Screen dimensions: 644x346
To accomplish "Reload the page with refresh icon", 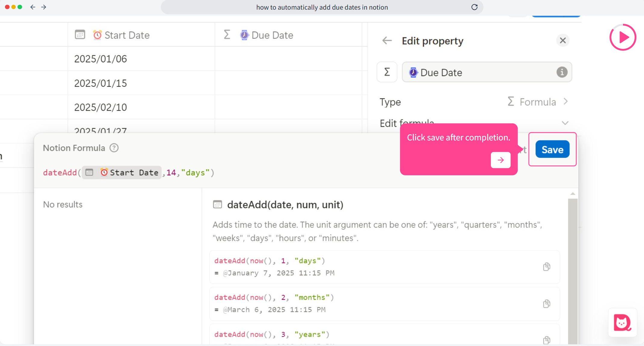I will [474, 7].
